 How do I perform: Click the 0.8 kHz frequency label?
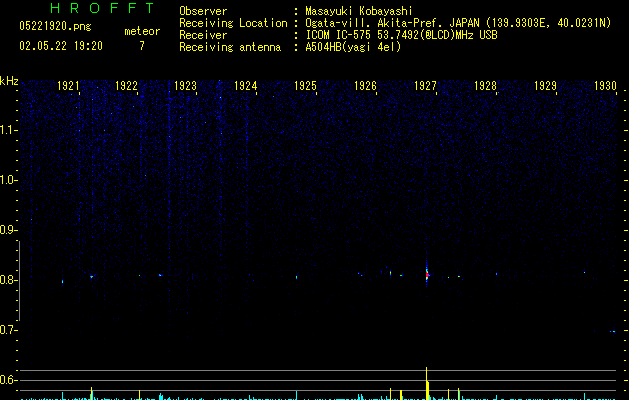click(9, 280)
